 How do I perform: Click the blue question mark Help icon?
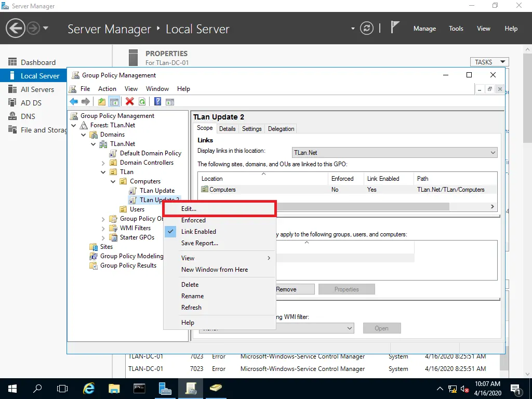tap(158, 101)
